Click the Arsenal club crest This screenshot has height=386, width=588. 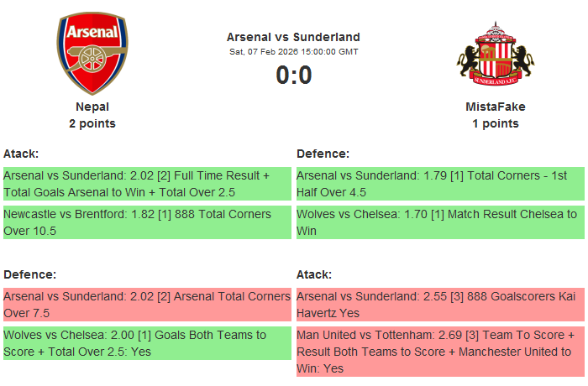pos(92,54)
